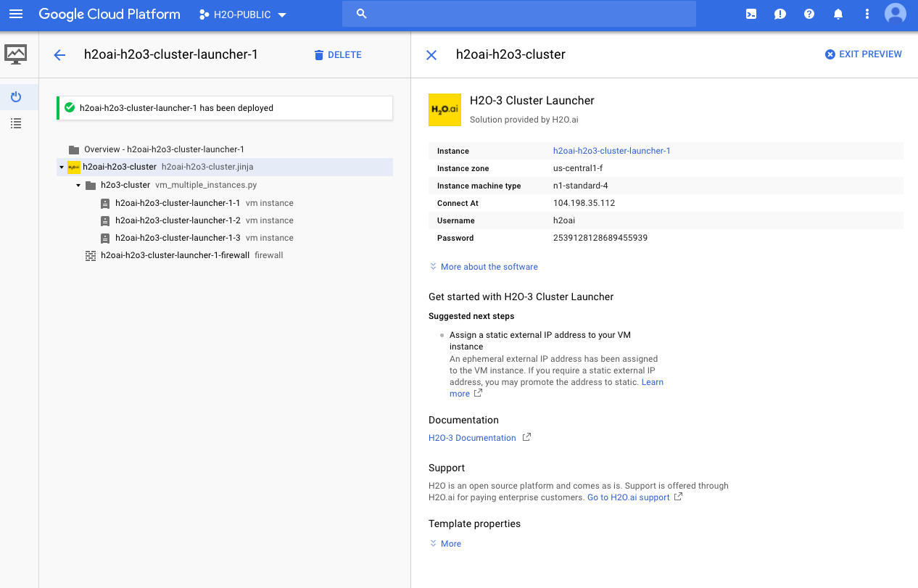Send feedback using the speech bubble icon

pos(780,13)
